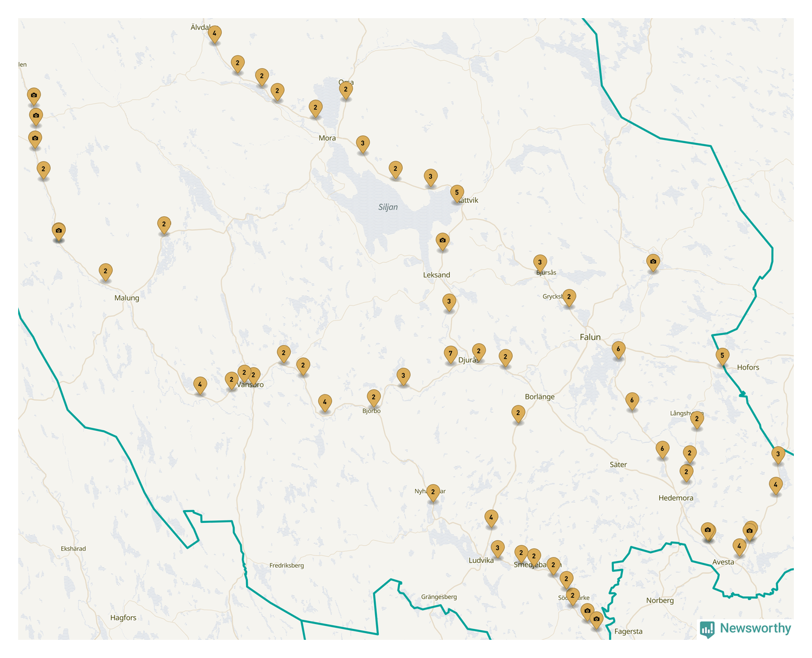Select the 2 marker south of Borlänge
812x658 pixels.
[x=517, y=413]
